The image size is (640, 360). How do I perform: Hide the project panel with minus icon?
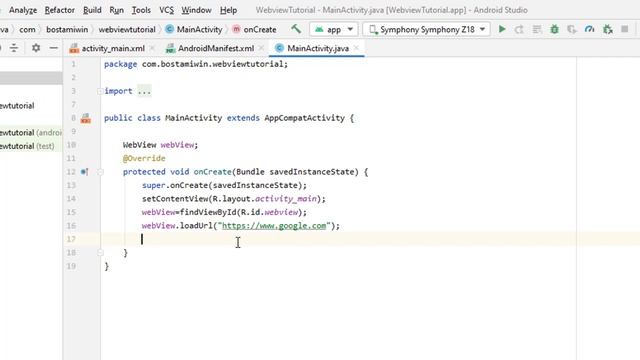coord(53,48)
